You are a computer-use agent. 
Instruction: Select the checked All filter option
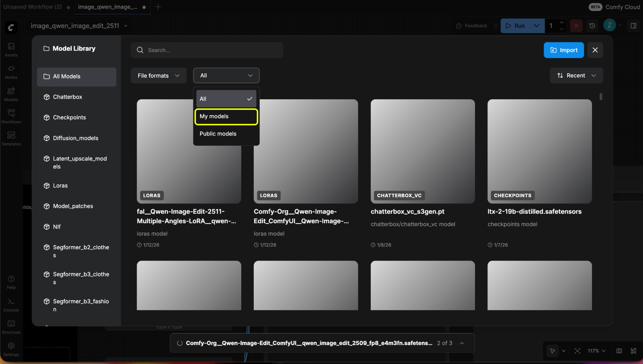point(226,99)
